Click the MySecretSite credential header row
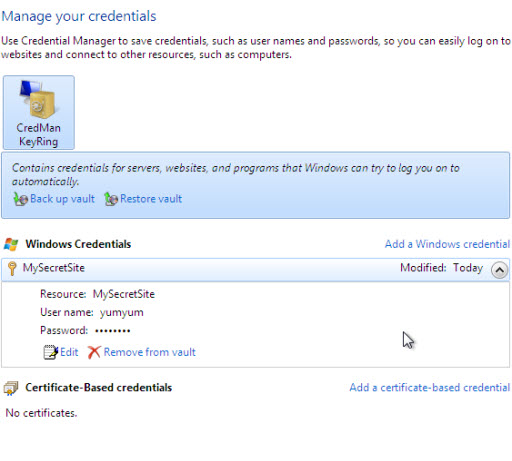512x461 pixels. [256, 269]
